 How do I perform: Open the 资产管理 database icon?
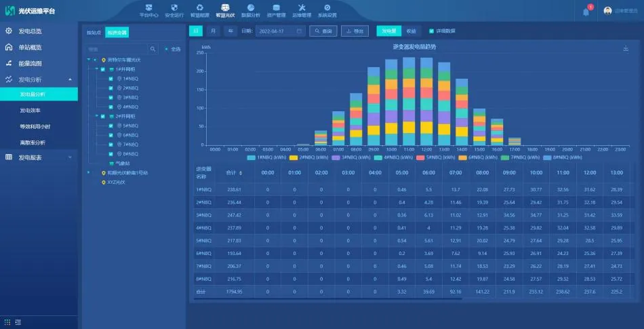pyautogui.click(x=276, y=7)
